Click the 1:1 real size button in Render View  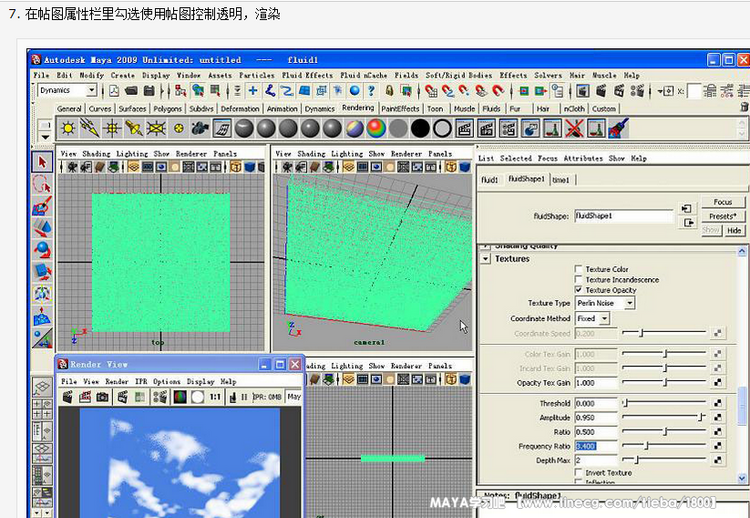point(215,397)
